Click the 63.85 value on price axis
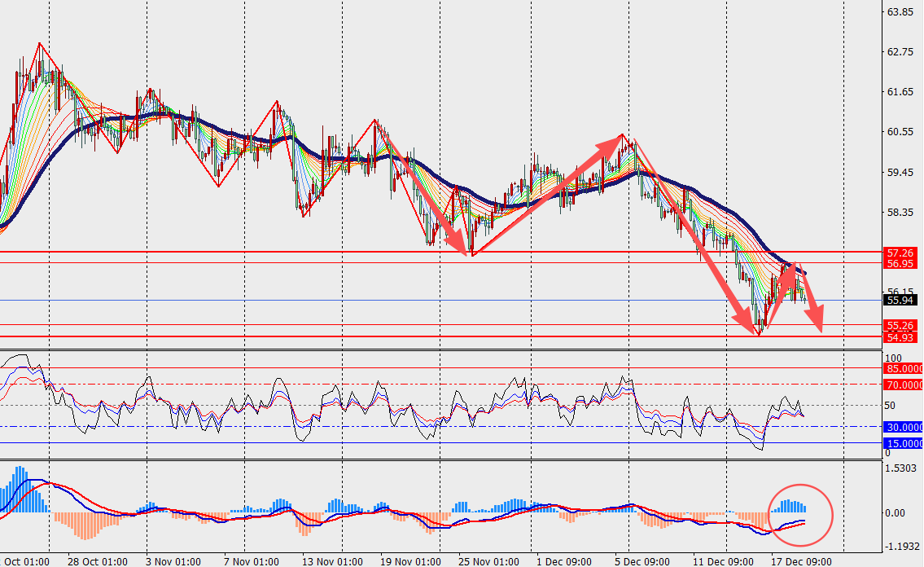924x567 pixels. coord(899,12)
